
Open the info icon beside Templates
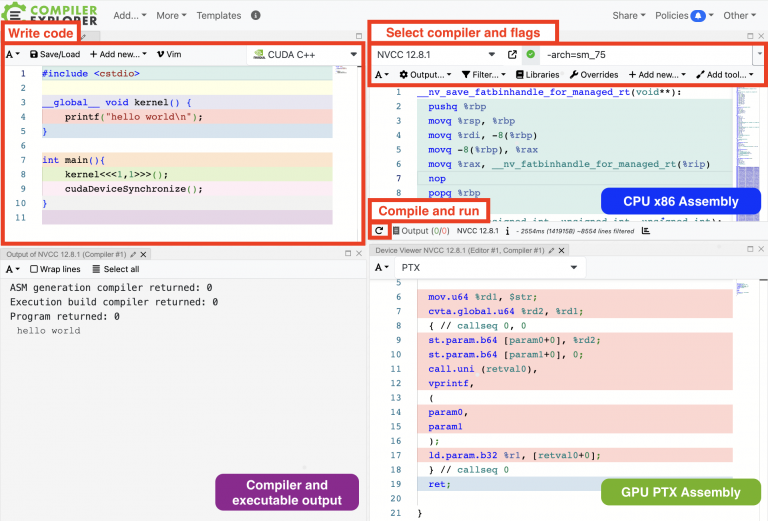pos(256,15)
